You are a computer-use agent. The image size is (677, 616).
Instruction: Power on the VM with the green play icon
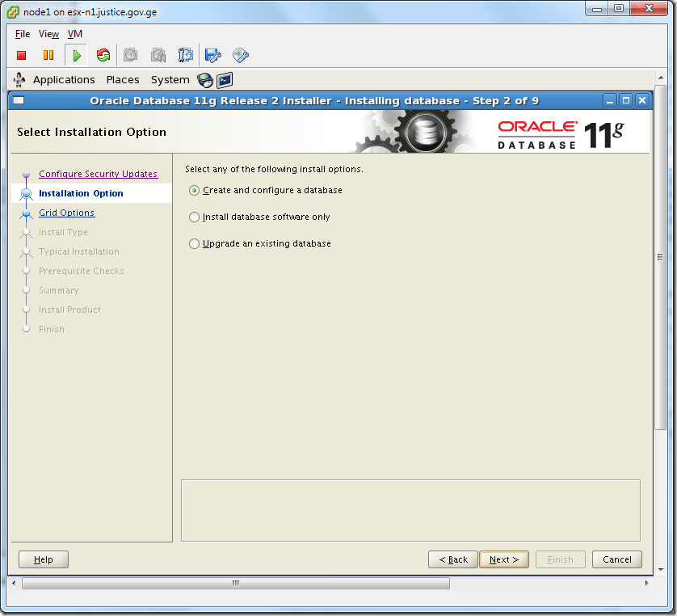coord(75,55)
